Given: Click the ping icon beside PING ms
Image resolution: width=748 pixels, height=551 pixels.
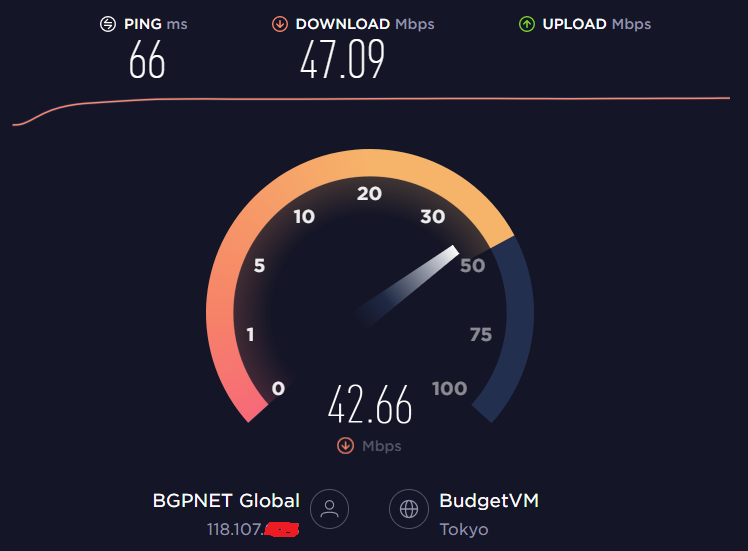Looking at the screenshot, I should (108, 24).
